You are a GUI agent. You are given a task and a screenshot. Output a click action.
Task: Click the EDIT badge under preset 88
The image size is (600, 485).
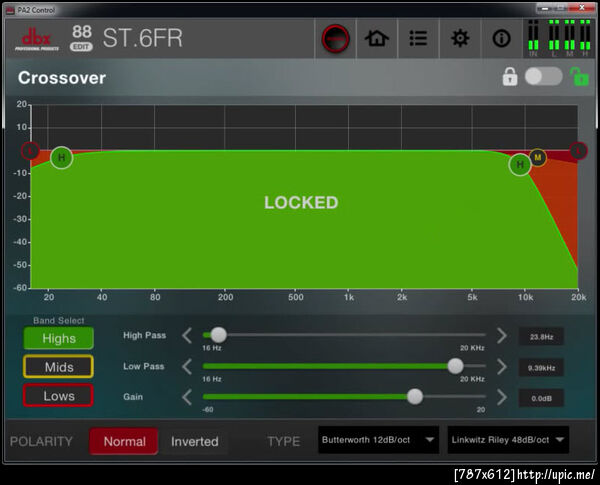pyautogui.click(x=81, y=47)
